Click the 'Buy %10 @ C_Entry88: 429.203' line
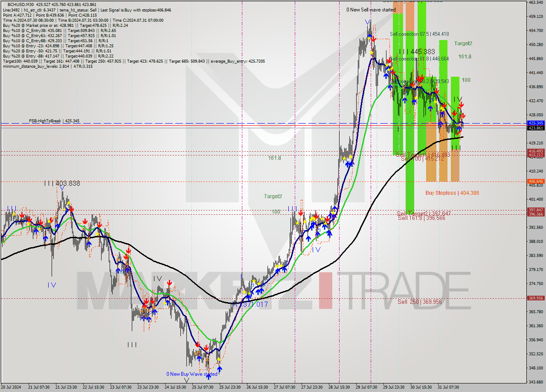 point(56,40)
